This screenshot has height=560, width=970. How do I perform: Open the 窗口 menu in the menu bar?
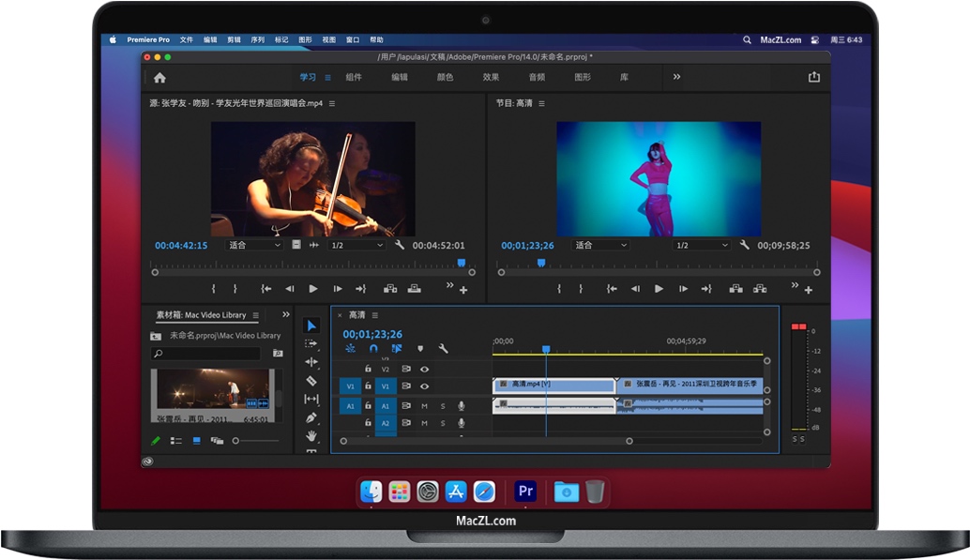pos(352,39)
